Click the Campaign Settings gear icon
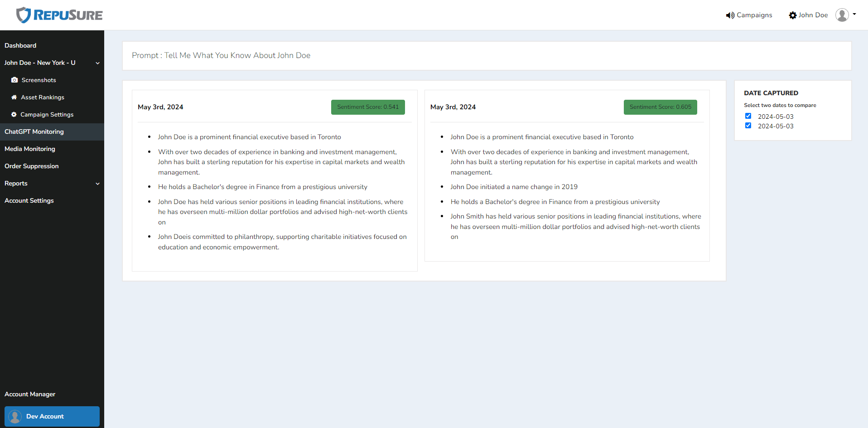The width and height of the screenshot is (868, 428). [14, 114]
